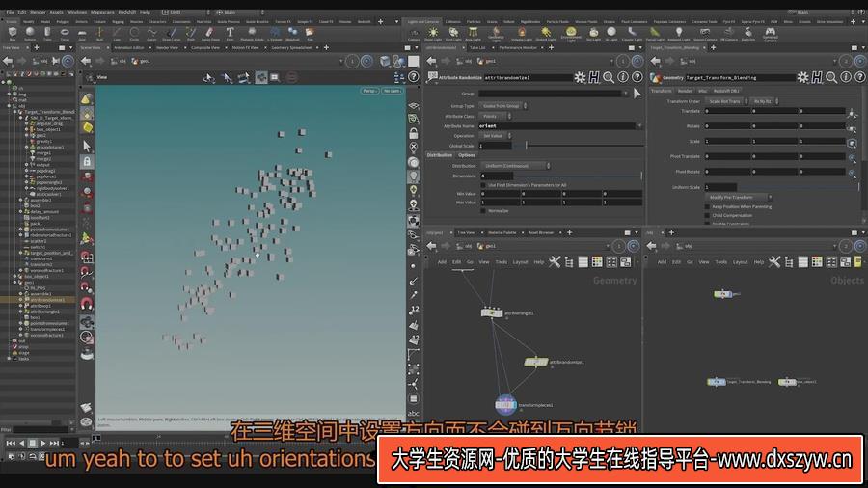Click the transformpieces1 node in Geometry network

[505, 405]
